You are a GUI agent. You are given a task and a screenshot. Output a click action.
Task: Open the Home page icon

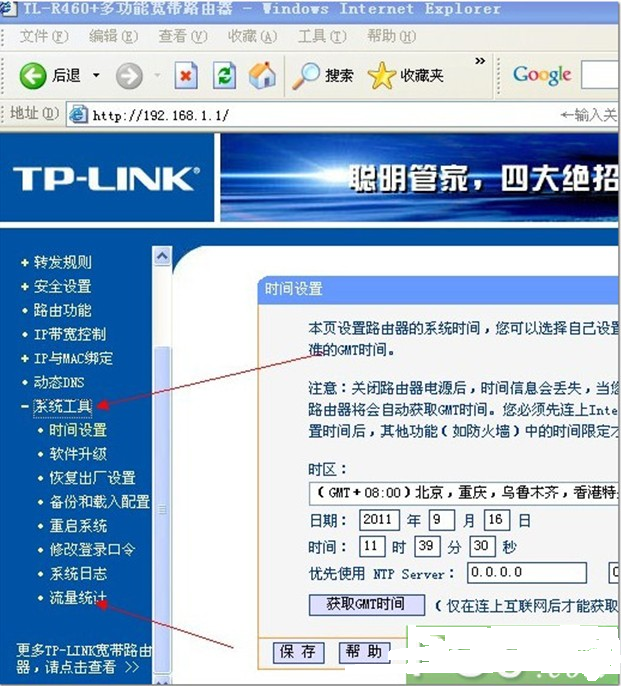point(262,75)
